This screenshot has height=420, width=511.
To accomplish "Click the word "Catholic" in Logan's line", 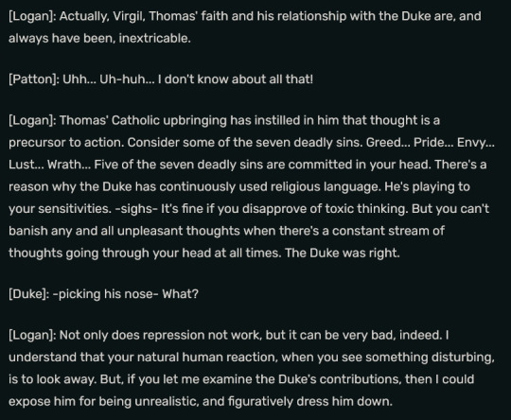I will pos(135,120).
